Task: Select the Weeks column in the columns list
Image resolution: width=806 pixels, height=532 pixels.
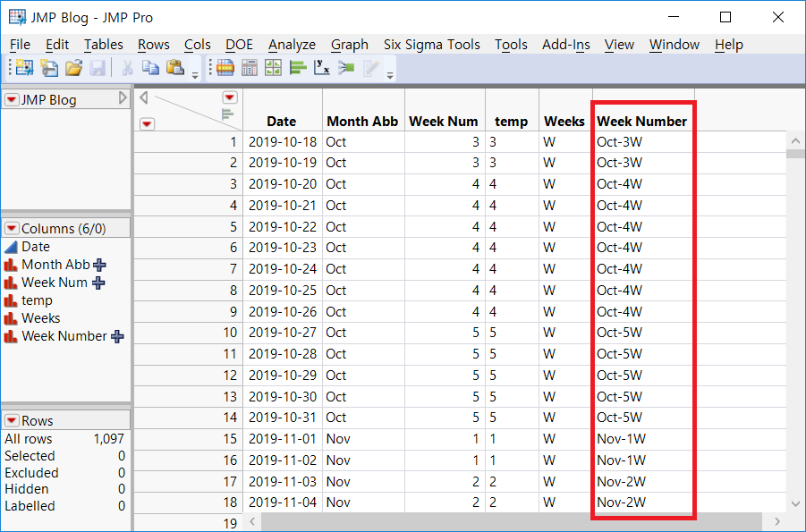Action: 40,317
